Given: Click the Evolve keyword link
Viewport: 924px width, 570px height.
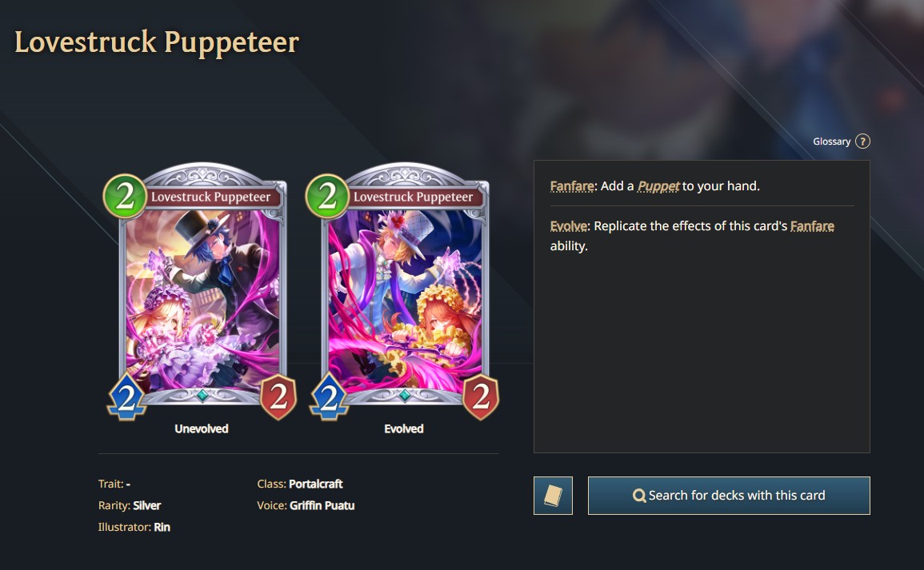Looking at the screenshot, I should coord(569,226).
